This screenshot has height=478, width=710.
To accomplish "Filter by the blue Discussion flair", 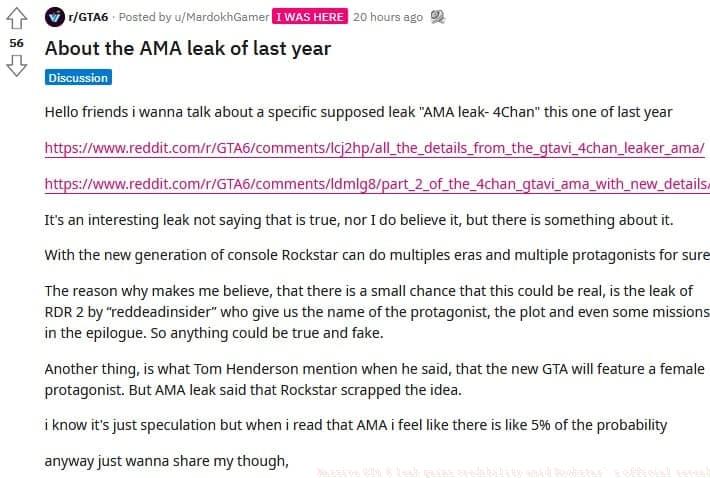I will coord(77,77).
